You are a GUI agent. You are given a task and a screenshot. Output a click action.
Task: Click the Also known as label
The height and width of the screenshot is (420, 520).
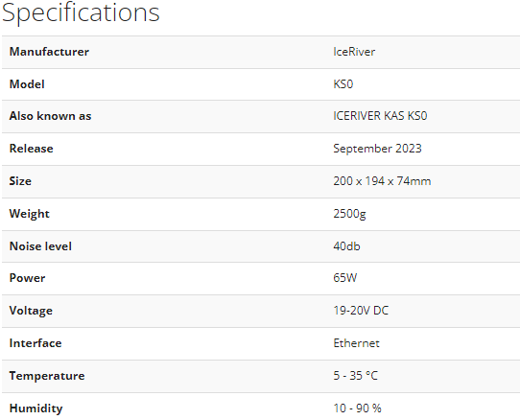click(x=50, y=116)
